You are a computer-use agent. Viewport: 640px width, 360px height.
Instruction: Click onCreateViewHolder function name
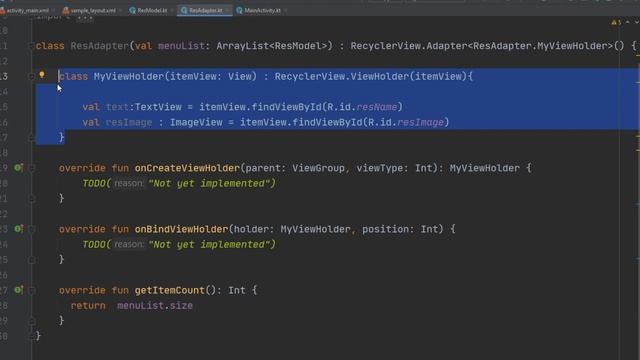[x=187, y=168]
